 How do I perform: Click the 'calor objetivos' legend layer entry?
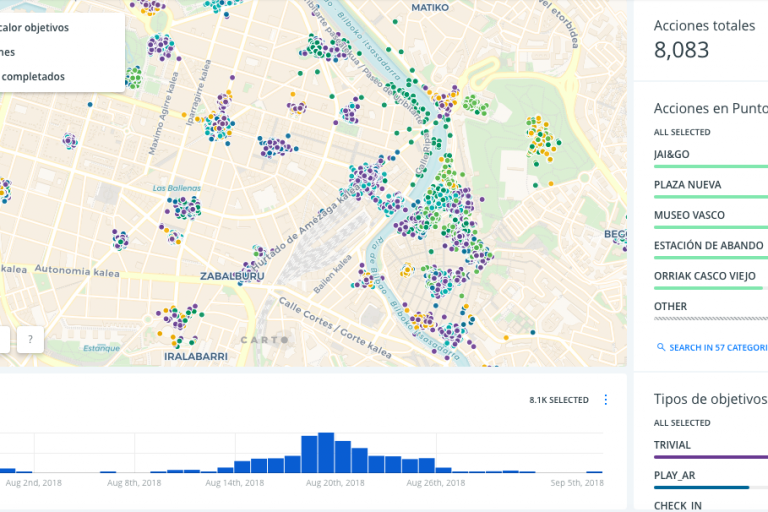[34, 27]
